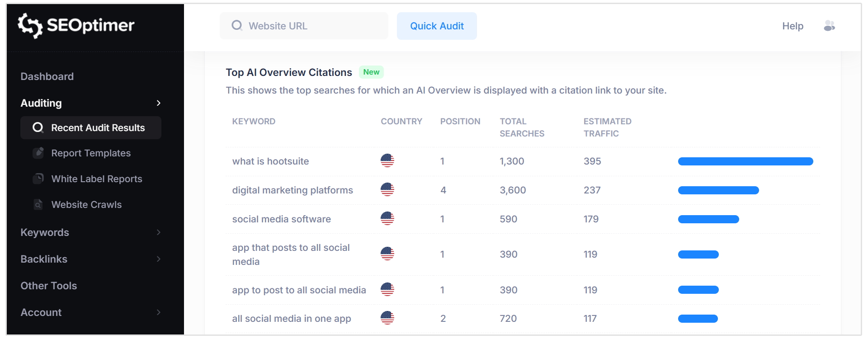Click the US flag for 'all social media in one app'
The width and height of the screenshot is (868, 339).
click(x=387, y=318)
